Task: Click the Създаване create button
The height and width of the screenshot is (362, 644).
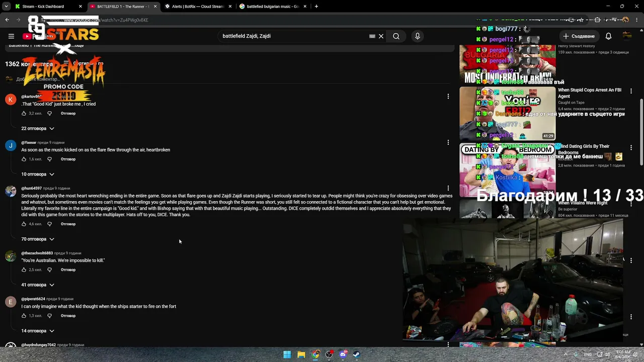Action: tap(579, 36)
